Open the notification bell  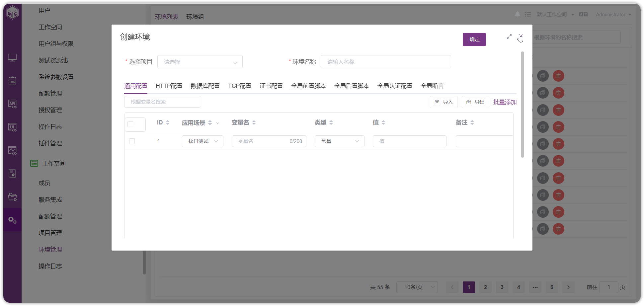(x=517, y=14)
